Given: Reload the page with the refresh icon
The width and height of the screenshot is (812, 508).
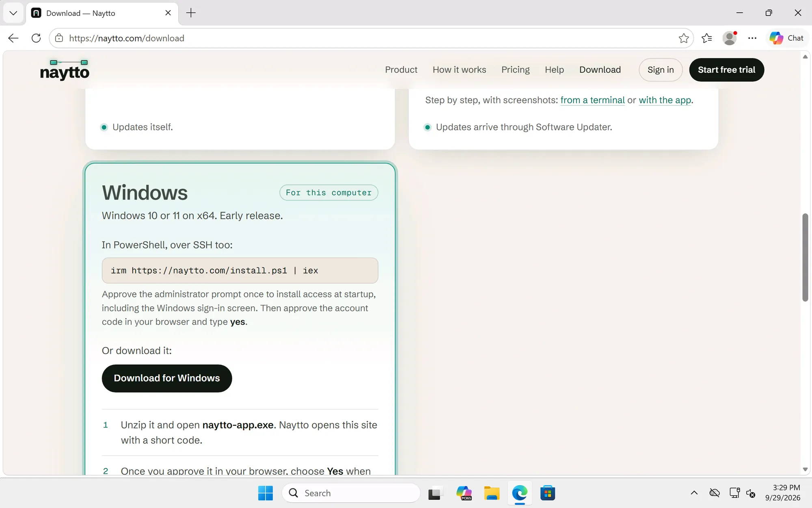Looking at the screenshot, I should [36, 38].
